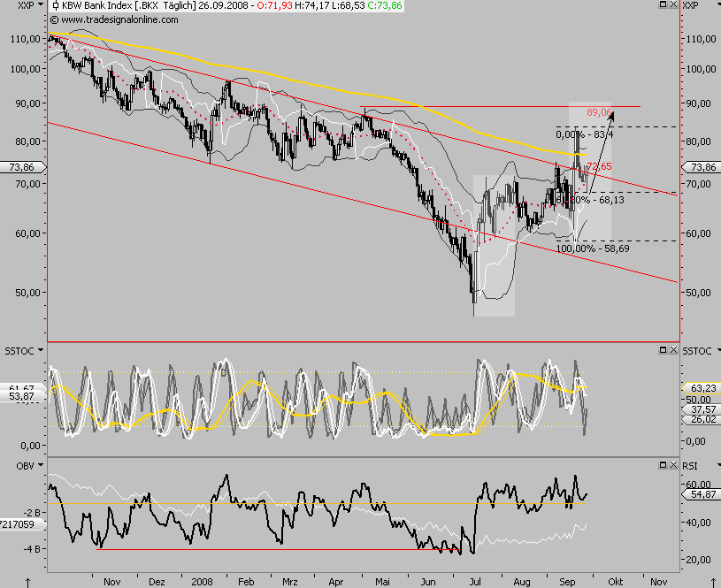The image size is (721, 588).
Task: Click the up arrow at the bottom left corner
Action: tap(27, 583)
